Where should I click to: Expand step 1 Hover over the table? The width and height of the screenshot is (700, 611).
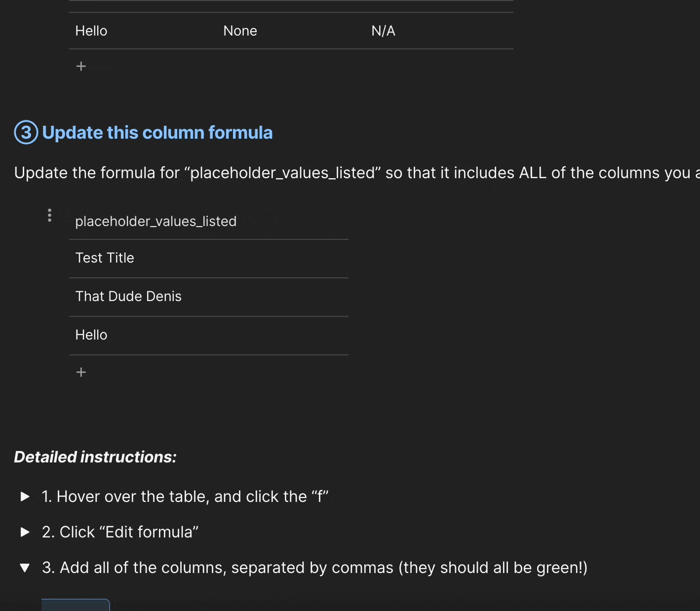click(x=25, y=496)
